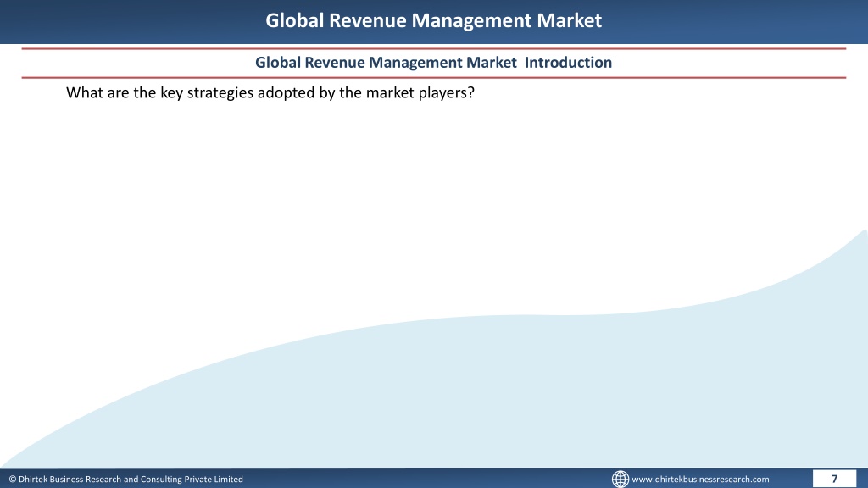The image size is (868, 488).
Task: Click the Dhirtek Business Research copyright notice
Action: [x=125, y=480]
